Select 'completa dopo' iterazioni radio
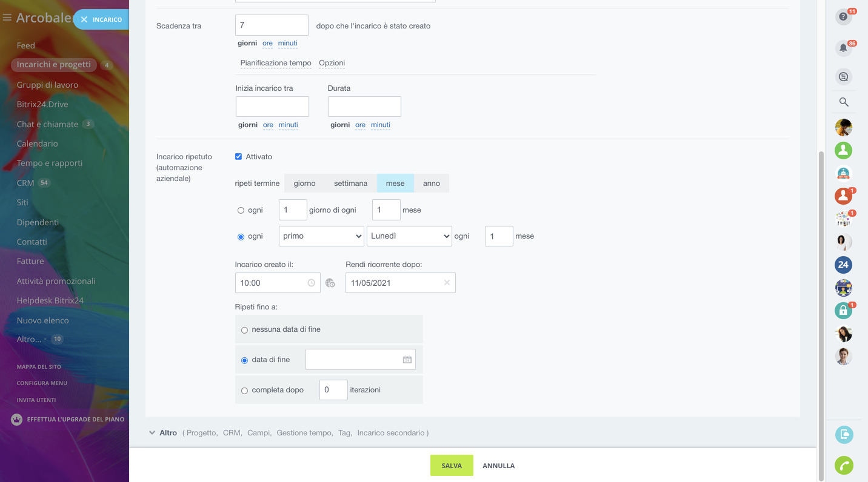The image size is (868, 482). (x=244, y=391)
